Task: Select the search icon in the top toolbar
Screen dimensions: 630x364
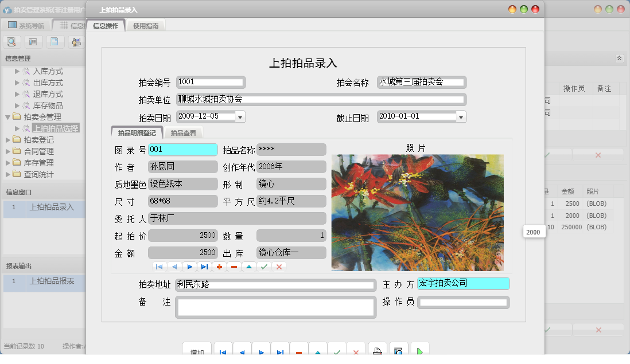Action: coord(11,41)
